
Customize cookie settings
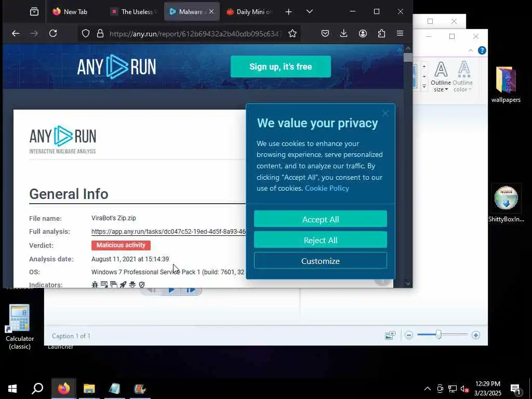click(320, 261)
